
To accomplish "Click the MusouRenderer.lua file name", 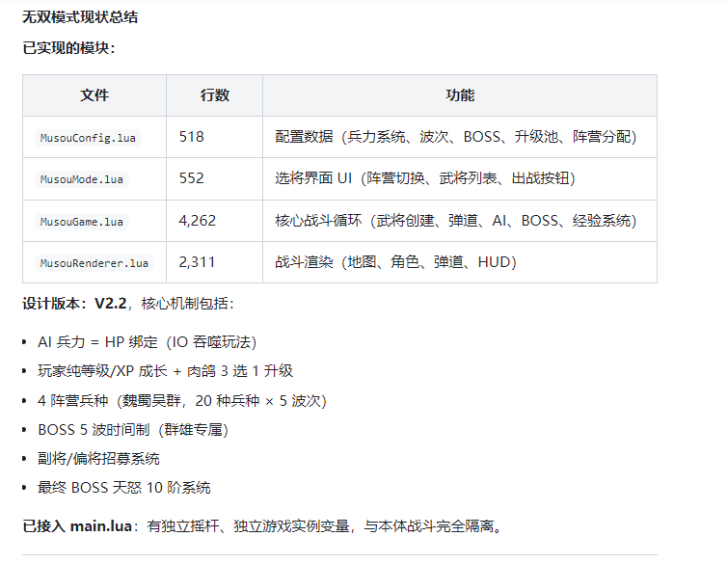I will click(x=94, y=263).
